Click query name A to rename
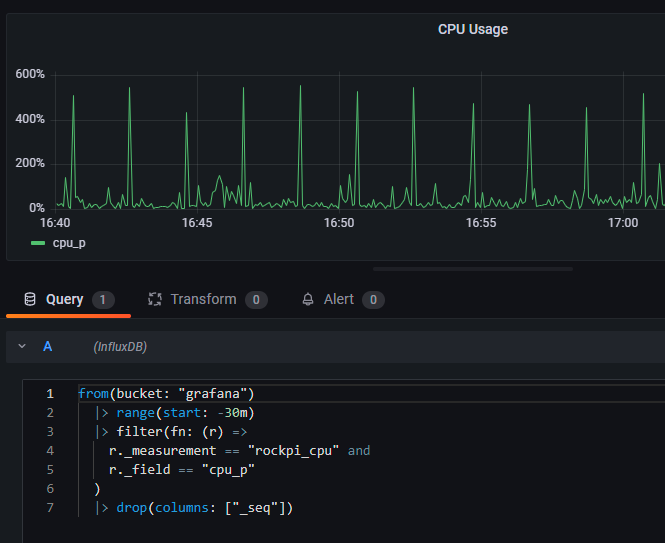This screenshot has width=665, height=543. (47, 347)
